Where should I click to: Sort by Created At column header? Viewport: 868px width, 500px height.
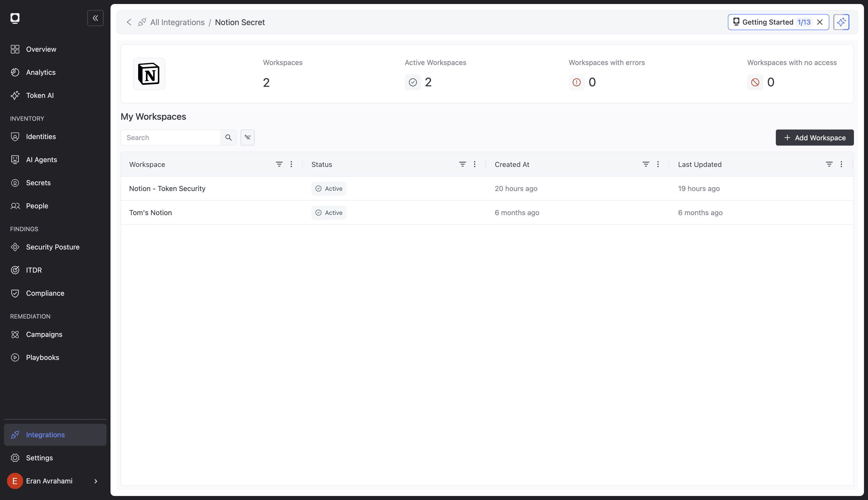point(512,164)
